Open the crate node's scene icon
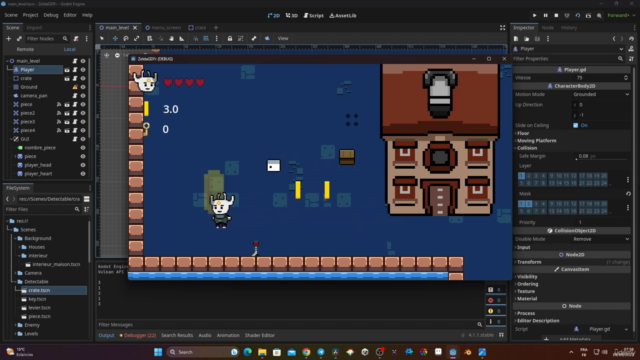Screen dimensions: 640x360 tap(67, 78)
